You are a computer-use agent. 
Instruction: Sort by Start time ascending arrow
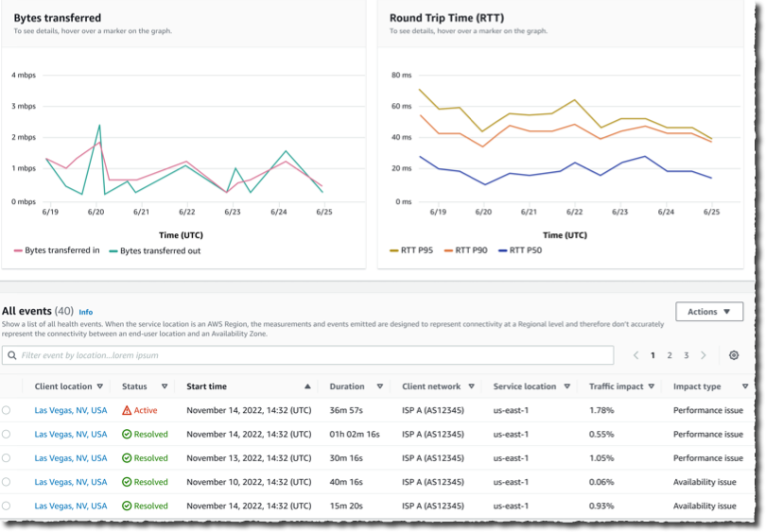(x=307, y=386)
